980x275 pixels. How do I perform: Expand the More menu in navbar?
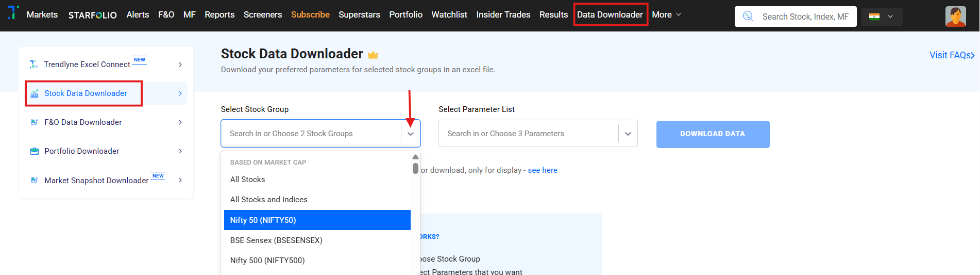[666, 14]
